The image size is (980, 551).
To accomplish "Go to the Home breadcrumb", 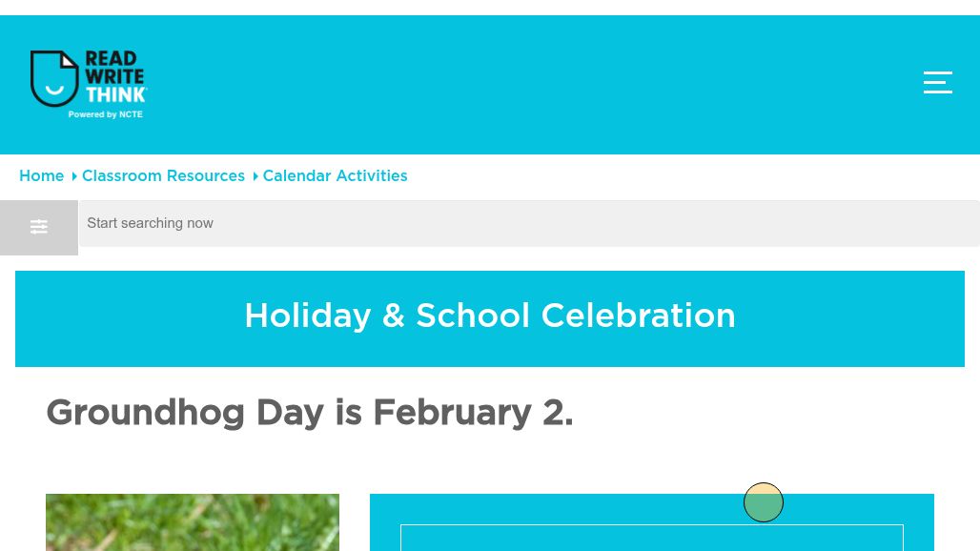I will click(x=42, y=176).
